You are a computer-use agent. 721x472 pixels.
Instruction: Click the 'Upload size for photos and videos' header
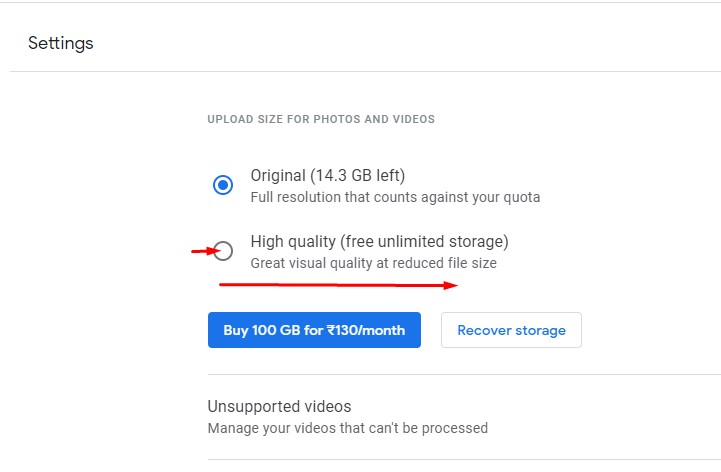point(321,119)
